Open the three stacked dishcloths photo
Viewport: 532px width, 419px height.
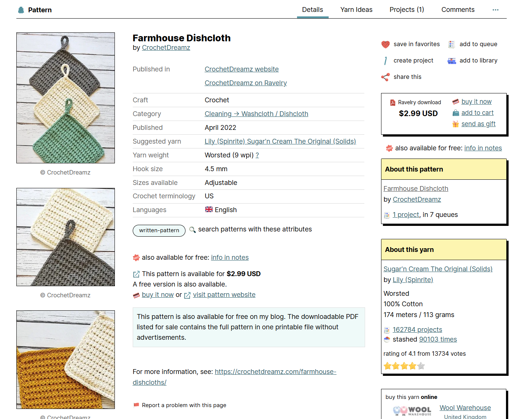[65, 98]
